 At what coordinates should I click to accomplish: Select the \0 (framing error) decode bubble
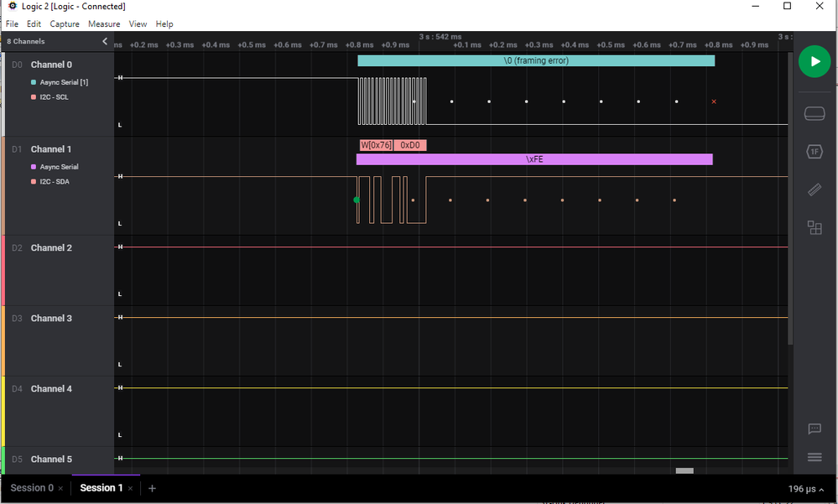[536, 61]
